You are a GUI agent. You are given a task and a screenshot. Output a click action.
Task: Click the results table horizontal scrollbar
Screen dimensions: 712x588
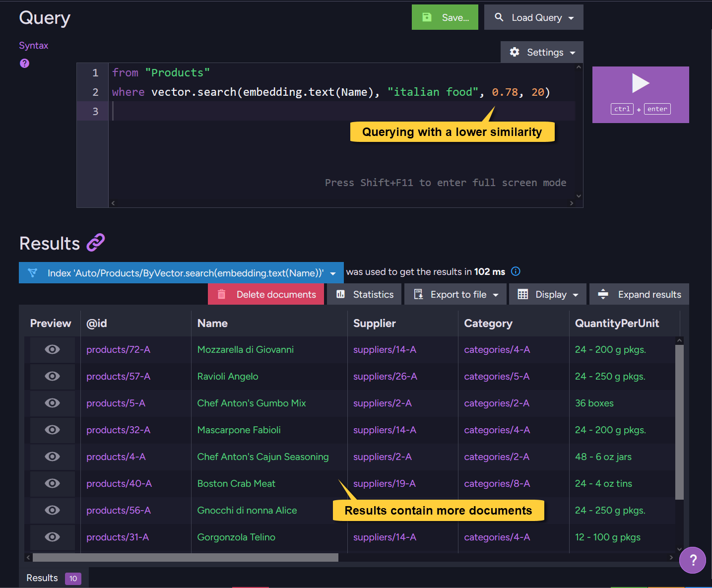click(x=185, y=557)
